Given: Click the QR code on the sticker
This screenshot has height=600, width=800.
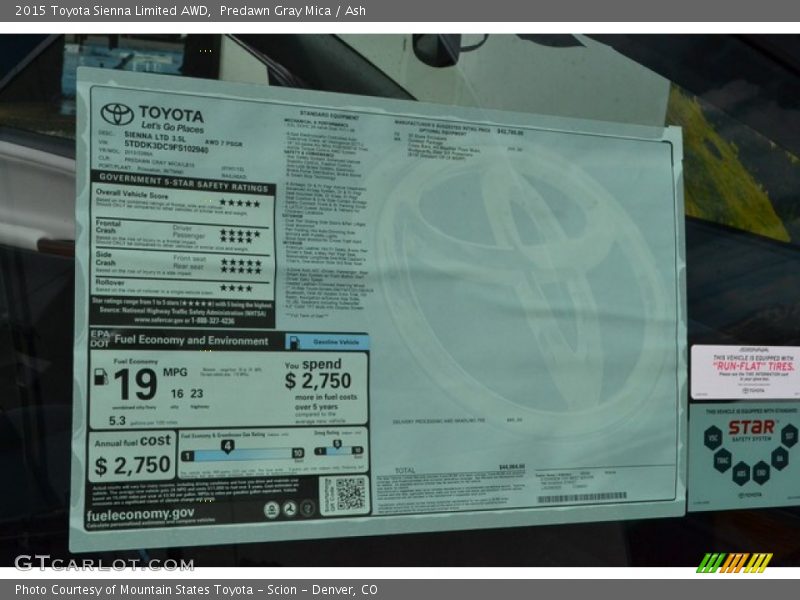Looking at the screenshot, I should 350,493.
